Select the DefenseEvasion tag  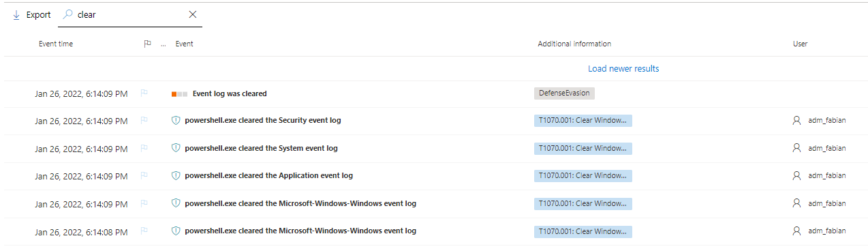coord(565,93)
